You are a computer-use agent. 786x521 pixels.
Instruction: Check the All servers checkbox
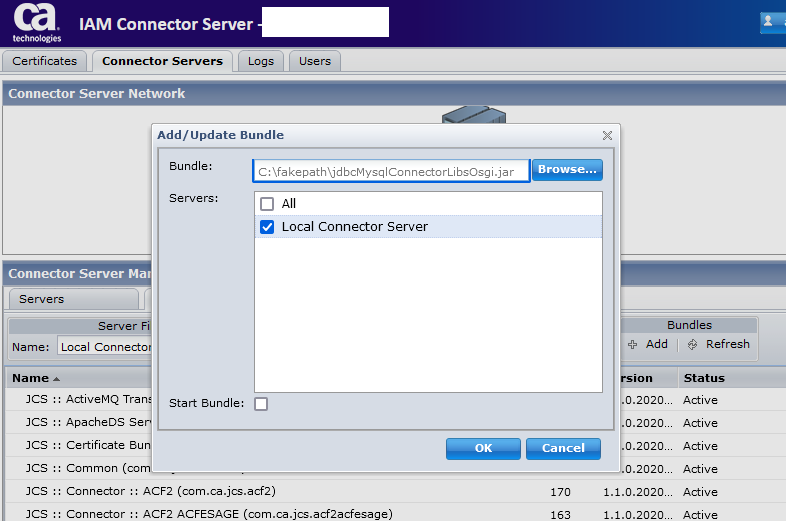[x=267, y=204]
